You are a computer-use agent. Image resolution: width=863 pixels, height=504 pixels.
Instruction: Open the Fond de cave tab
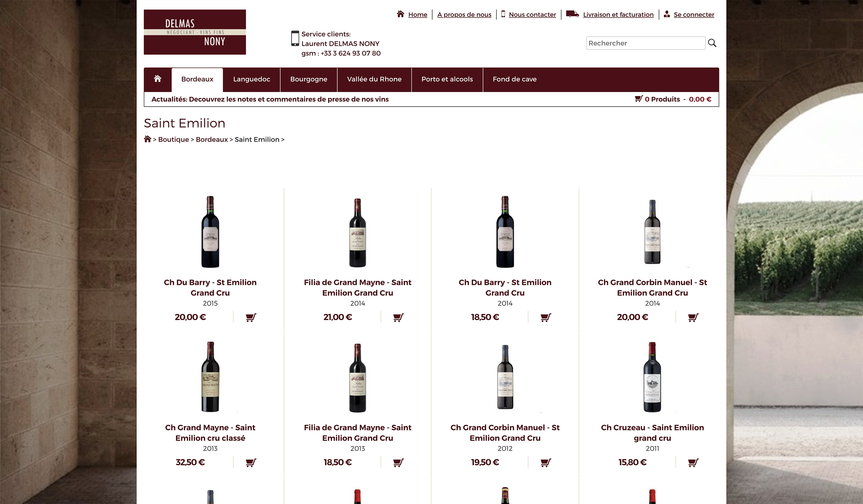[x=514, y=79]
